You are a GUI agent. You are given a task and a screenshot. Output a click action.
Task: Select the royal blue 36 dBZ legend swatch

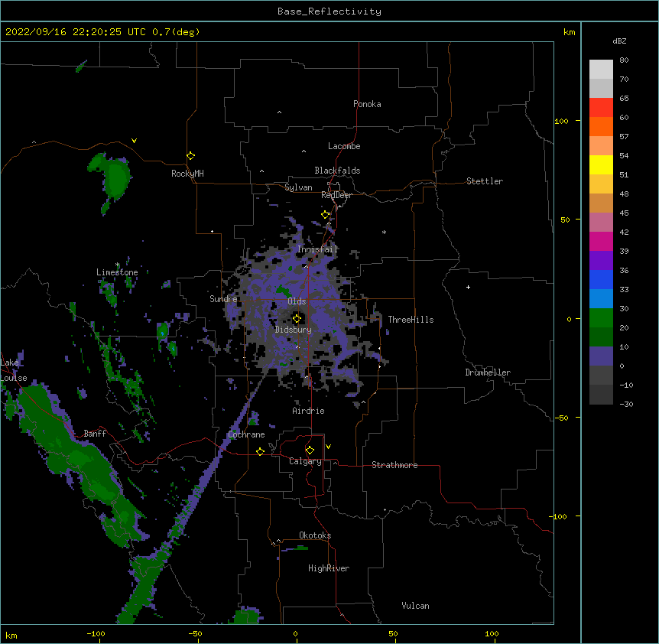point(601,279)
